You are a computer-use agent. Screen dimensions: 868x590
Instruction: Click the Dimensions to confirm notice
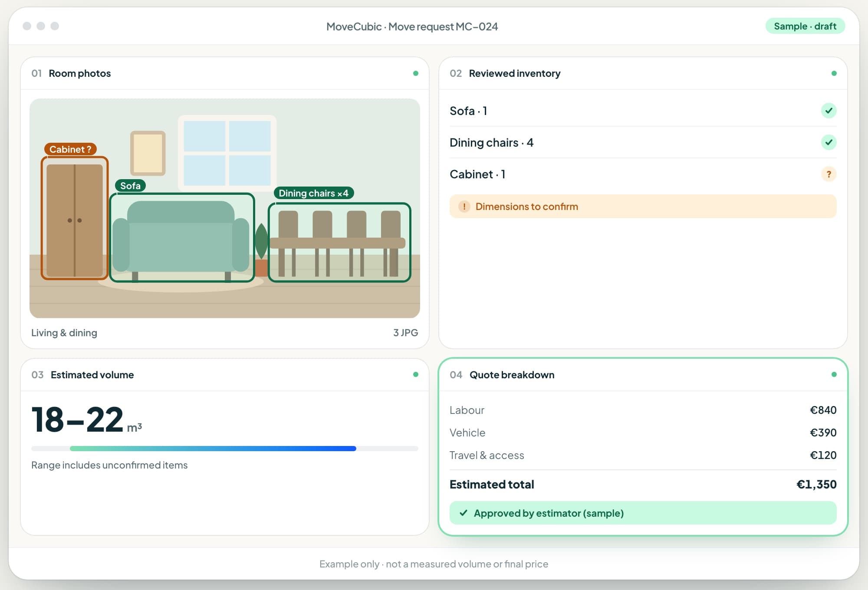[x=643, y=206]
